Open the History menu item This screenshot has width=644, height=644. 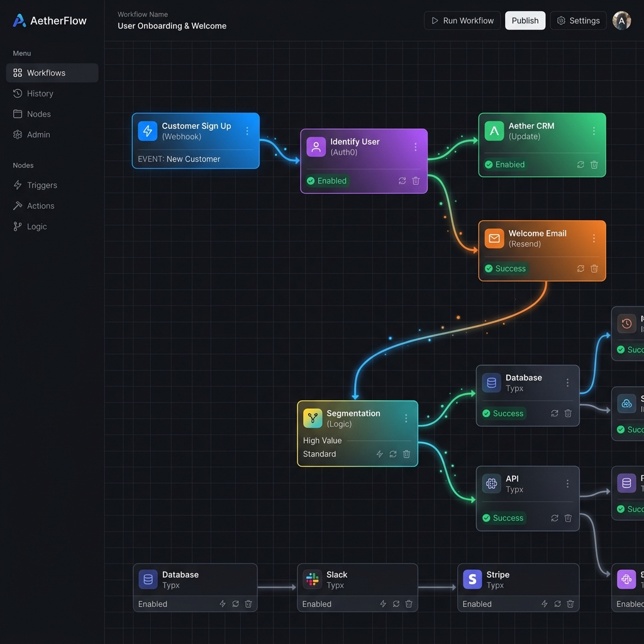tap(33, 93)
